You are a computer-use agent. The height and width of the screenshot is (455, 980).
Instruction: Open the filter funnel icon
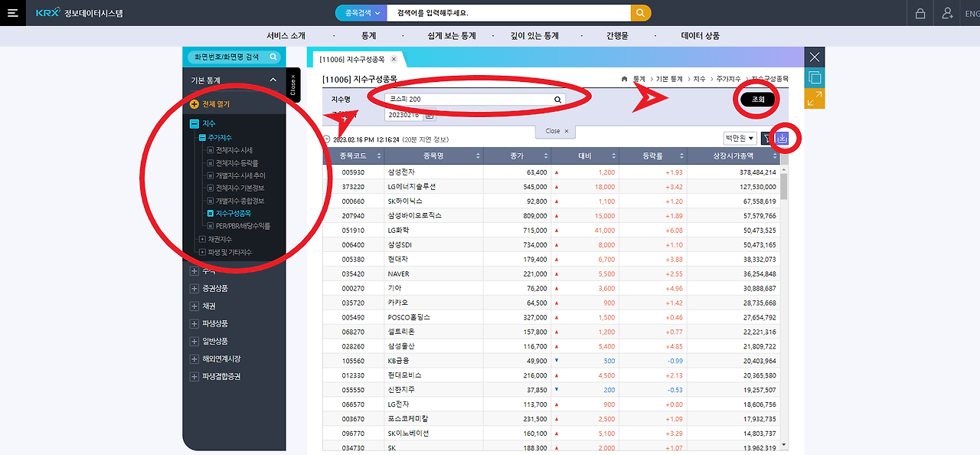click(x=766, y=139)
